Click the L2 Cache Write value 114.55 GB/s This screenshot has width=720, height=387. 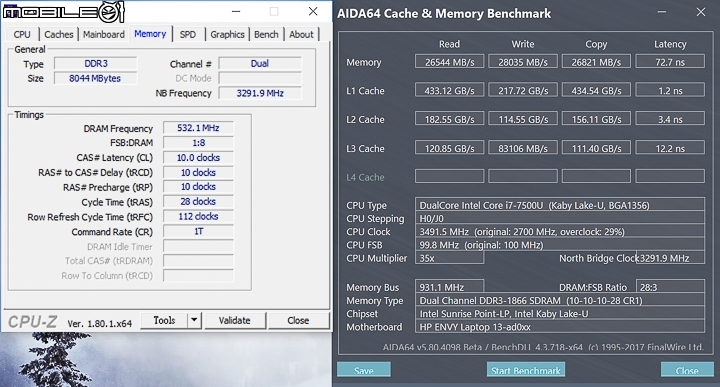(x=523, y=119)
